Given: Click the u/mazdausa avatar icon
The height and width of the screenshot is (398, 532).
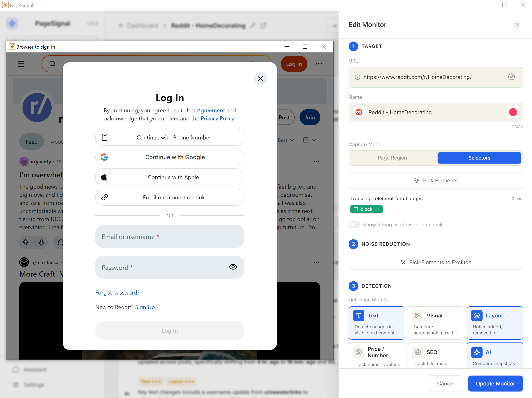Looking at the screenshot, I should pyautogui.click(x=24, y=262).
